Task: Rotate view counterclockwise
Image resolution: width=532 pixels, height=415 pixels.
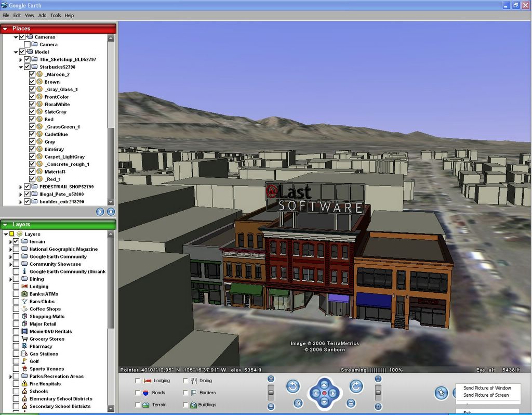Action: (x=293, y=386)
